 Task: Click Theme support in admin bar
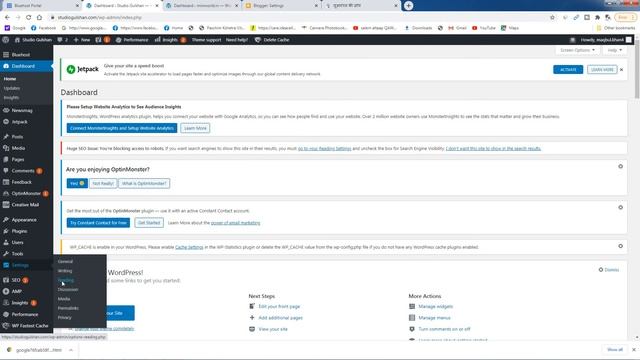pyautogui.click(x=206, y=40)
